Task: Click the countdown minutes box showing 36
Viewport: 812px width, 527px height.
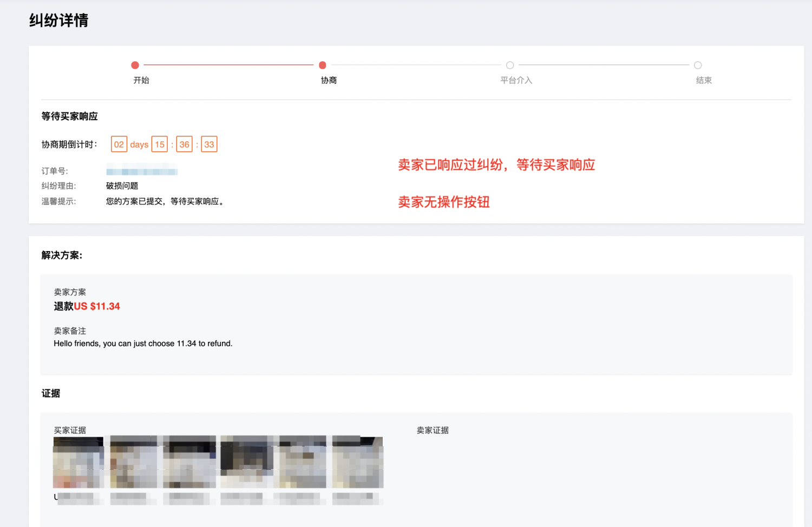Action: pyautogui.click(x=185, y=144)
